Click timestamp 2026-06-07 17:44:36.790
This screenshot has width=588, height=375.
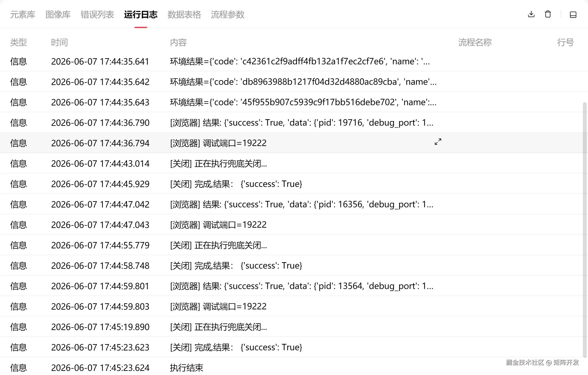100,123
